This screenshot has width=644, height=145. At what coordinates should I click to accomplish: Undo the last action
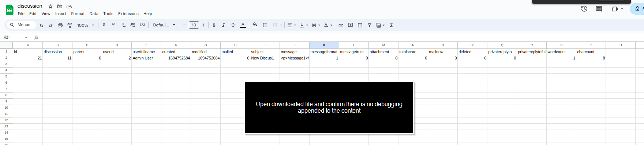pyautogui.click(x=41, y=25)
